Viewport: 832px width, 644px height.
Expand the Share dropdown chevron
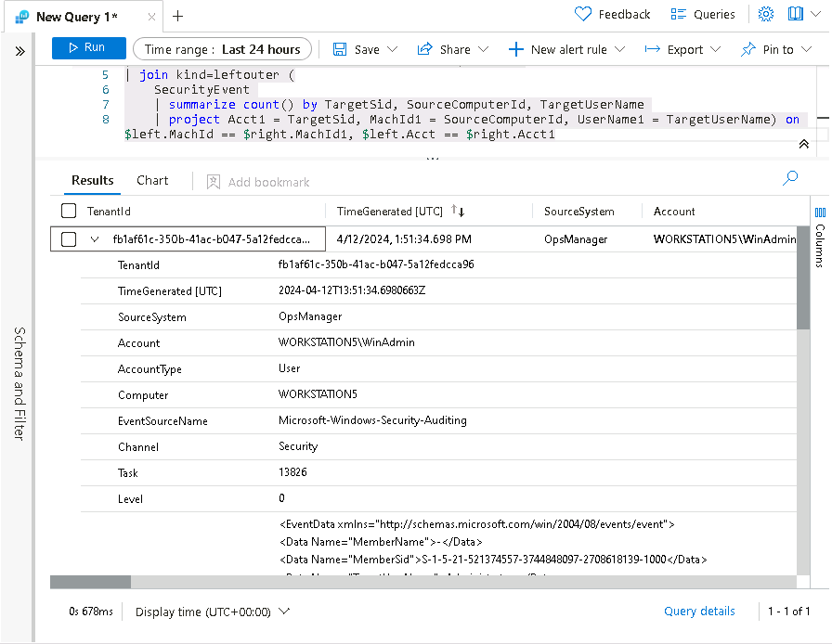click(483, 49)
